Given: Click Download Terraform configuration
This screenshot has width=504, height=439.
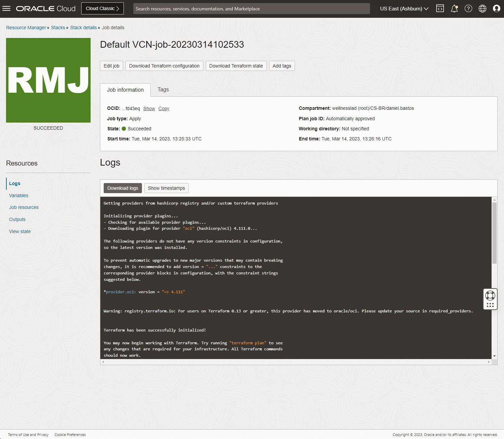Looking at the screenshot, I should pyautogui.click(x=164, y=66).
